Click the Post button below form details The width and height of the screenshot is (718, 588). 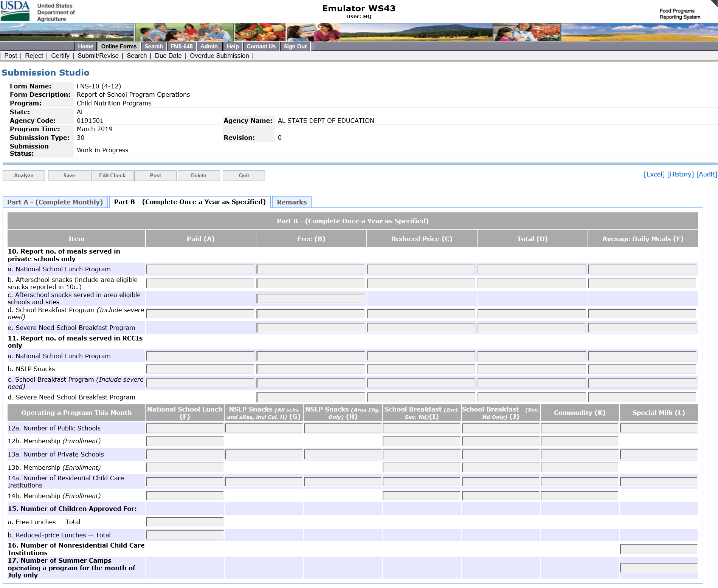[155, 176]
